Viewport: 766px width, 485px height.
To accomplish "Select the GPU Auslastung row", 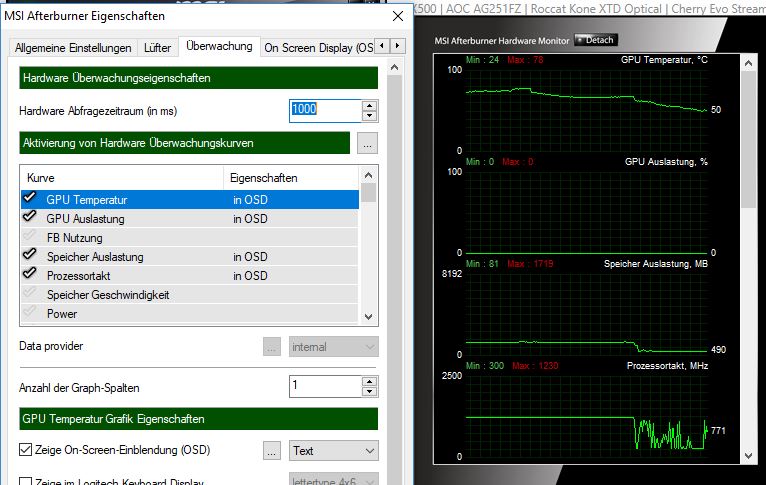I will click(x=190, y=219).
